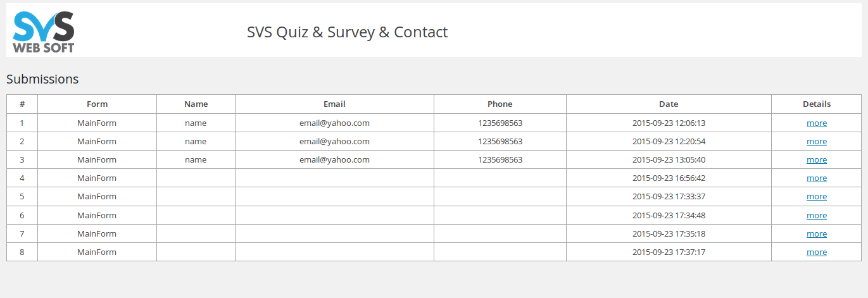View 'more' link of submission 3

click(x=816, y=160)
